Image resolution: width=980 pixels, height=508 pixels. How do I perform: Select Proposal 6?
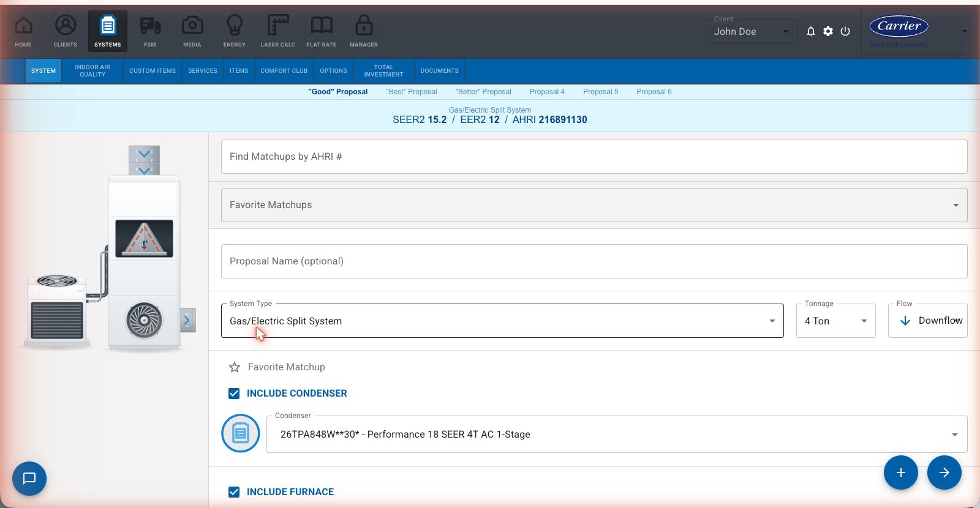[654, 92]
